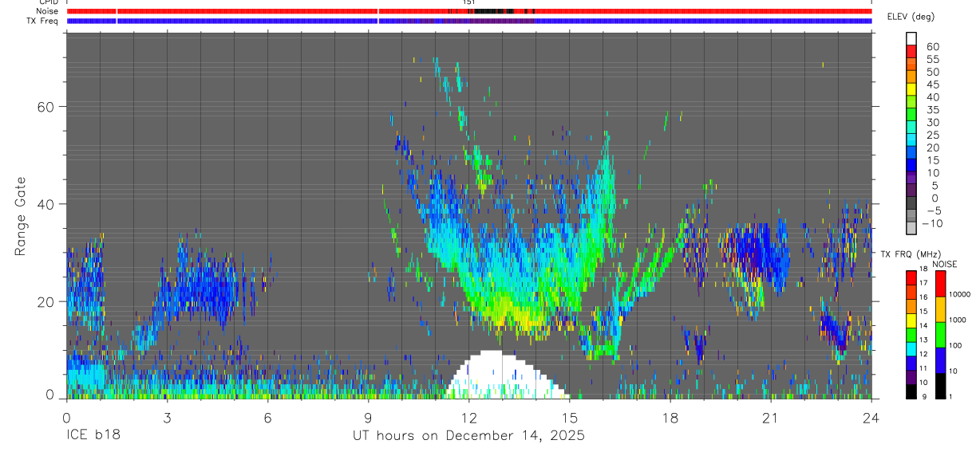Select the cyan segment of TX FRQ colorbar
Screen dimensions: 980x452
click(911, 349)
